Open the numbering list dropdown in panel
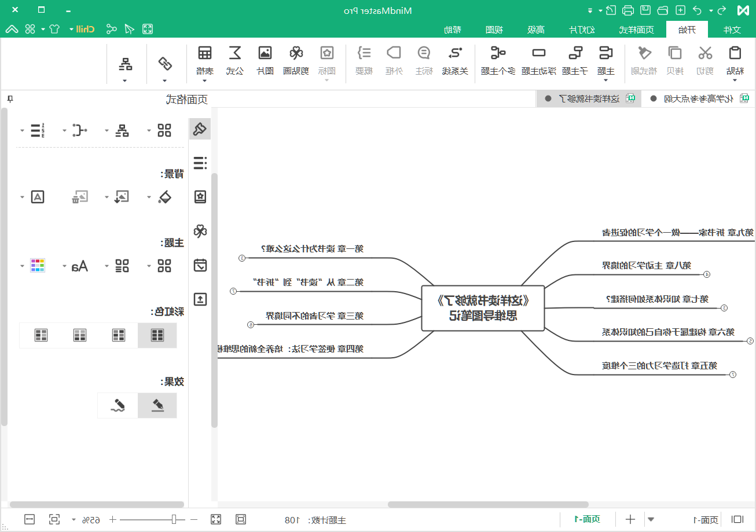This screenshot has height=532, width=756. [23, 131]
